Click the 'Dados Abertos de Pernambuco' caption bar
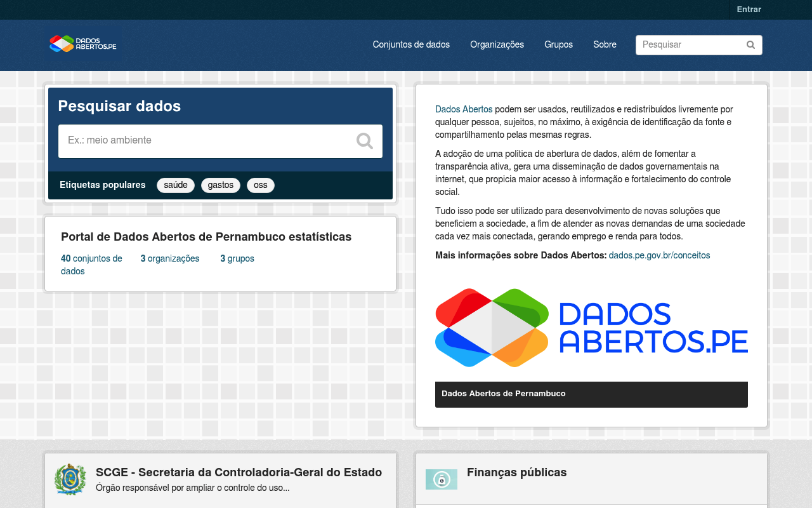The height and width of the screenshot is (508, 812). [591, 394]
